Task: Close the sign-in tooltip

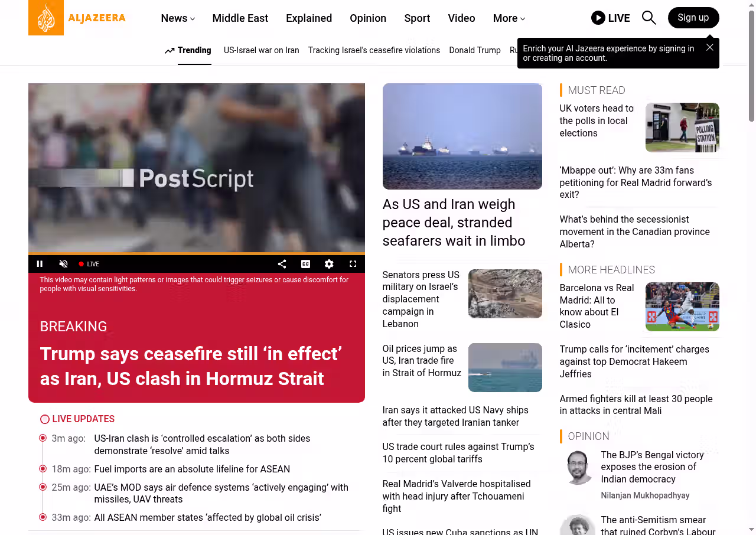Action: (710, 47)
